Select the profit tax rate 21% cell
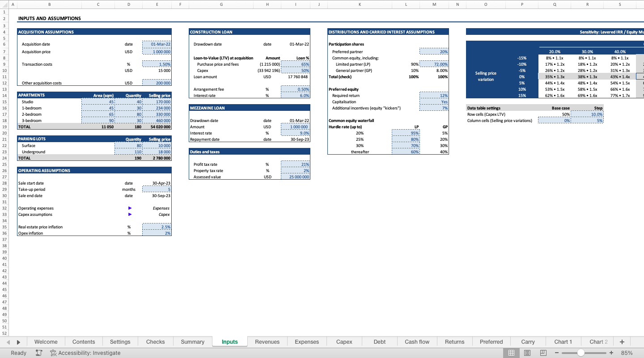Image resolution: width=644 pixels, height=358 pixels. coord(296,164)
